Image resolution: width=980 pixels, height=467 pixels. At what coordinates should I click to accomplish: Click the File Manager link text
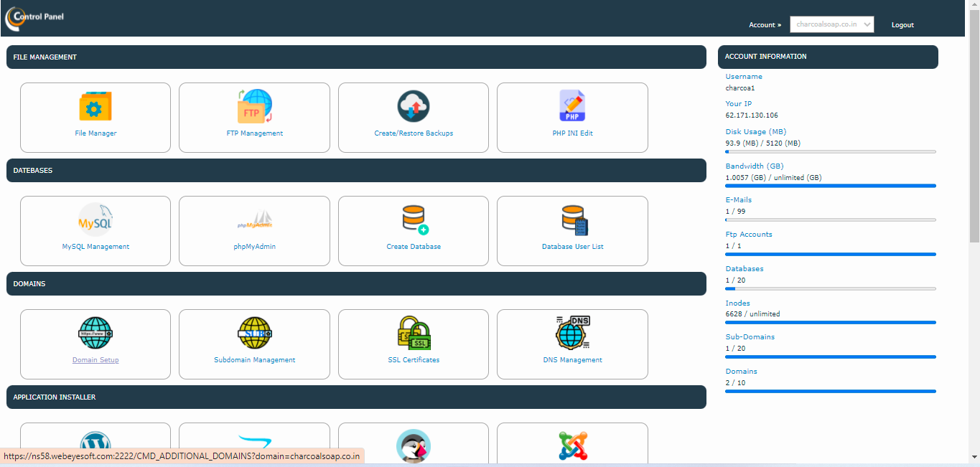pos(95,133)
